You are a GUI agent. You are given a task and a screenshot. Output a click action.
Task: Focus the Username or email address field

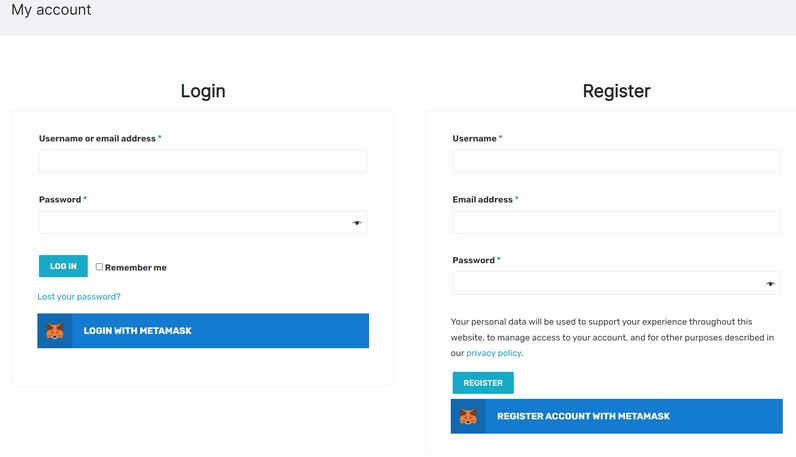tap(203, 161)
